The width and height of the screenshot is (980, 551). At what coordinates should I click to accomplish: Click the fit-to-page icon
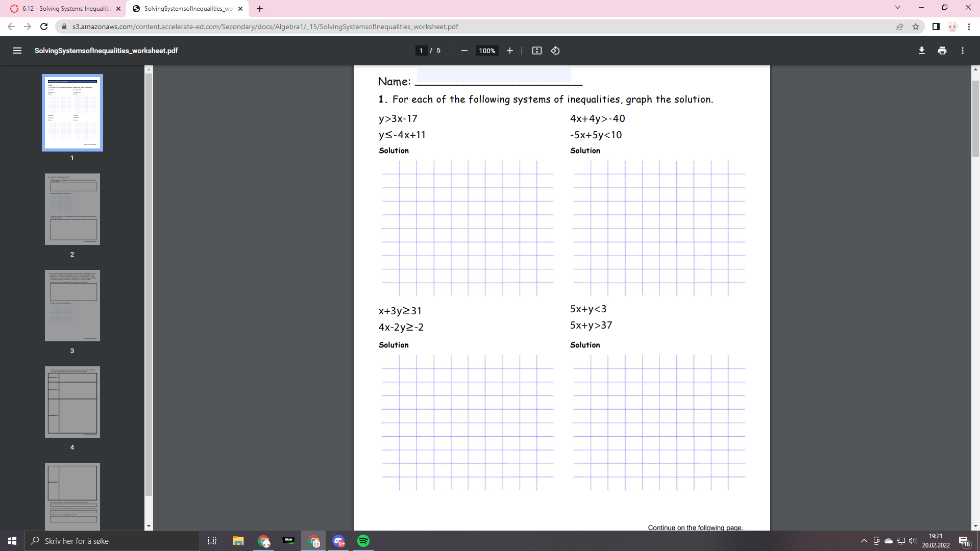(536, 51)
